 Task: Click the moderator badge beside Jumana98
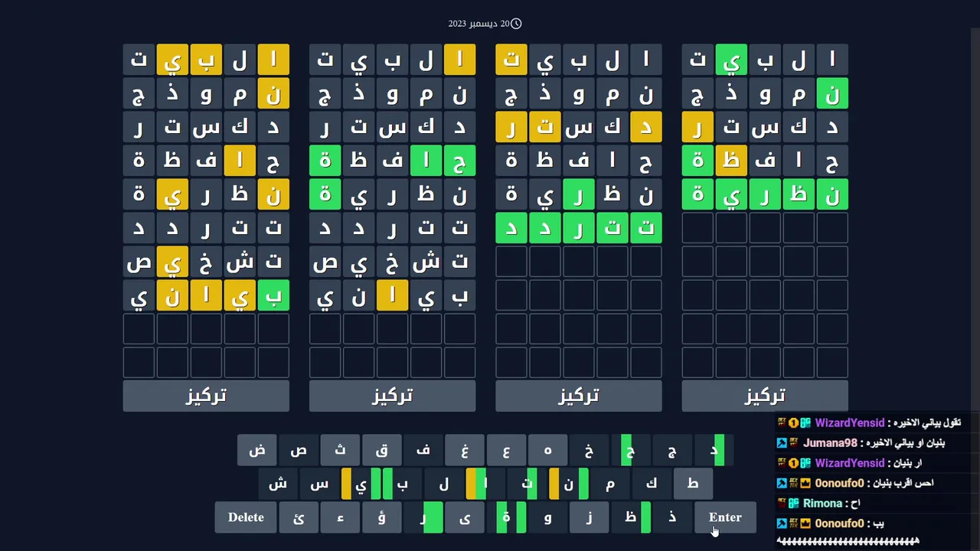pyautogui.click(x=782, y=443)
